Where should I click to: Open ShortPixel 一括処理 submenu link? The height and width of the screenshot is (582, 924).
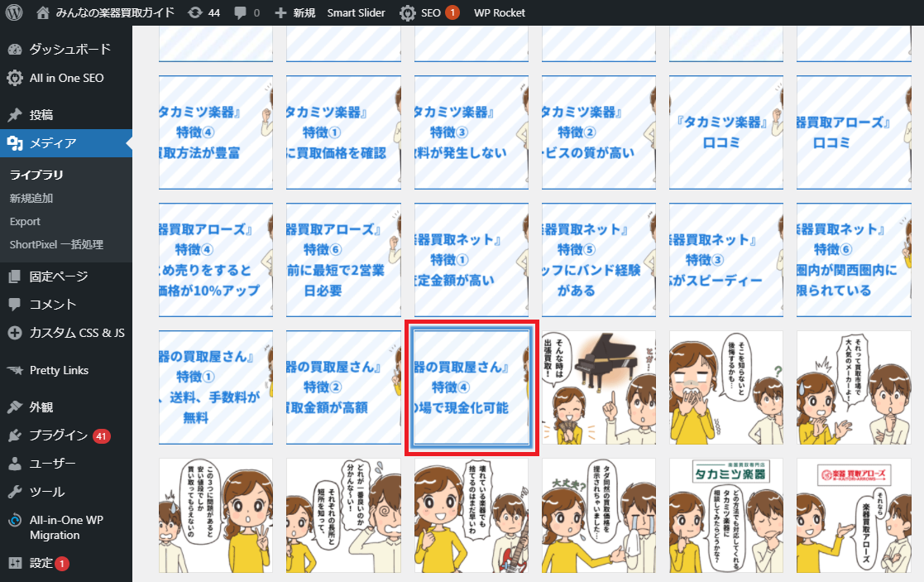click(x=56, y=244)
